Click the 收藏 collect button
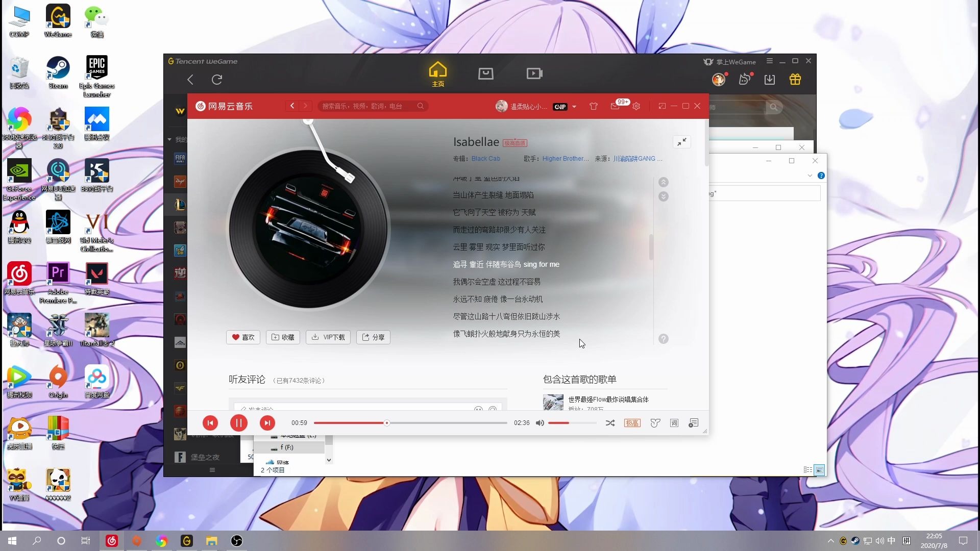Viewport: 980px width, 551px height. click(283, 337)
